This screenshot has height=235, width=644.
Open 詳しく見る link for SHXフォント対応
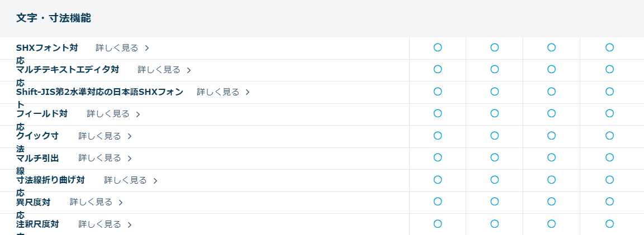click(117, 48)
